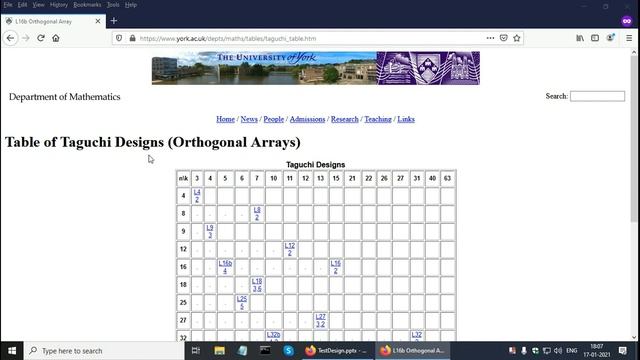Follow the News link
This screenshot has height=360, width=640.
(x=249, y=119)
